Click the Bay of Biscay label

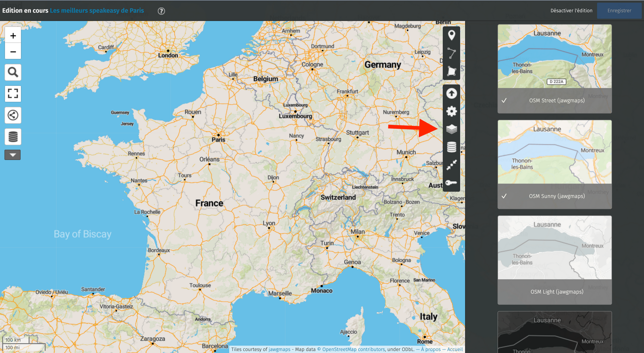[x=82, y=234]
